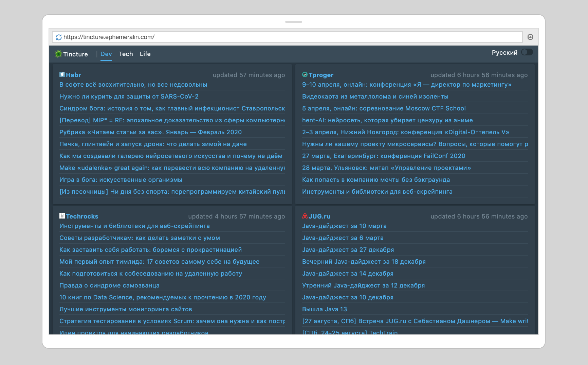Focus the URL address field
This screenshot has width=588, height=365.
click(x=287, y=37)
